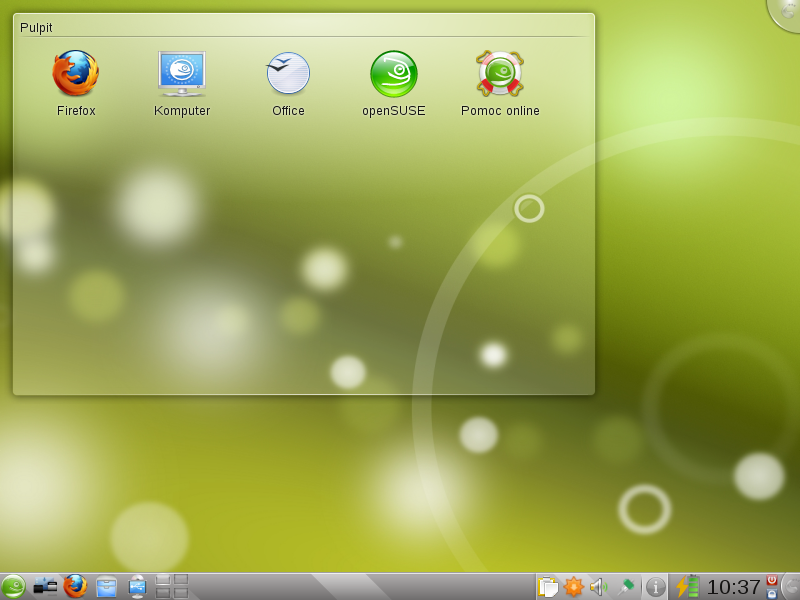Open the orange software updater tray icon
The height and width of the screenshot is (600, 800).
point(574,587)
